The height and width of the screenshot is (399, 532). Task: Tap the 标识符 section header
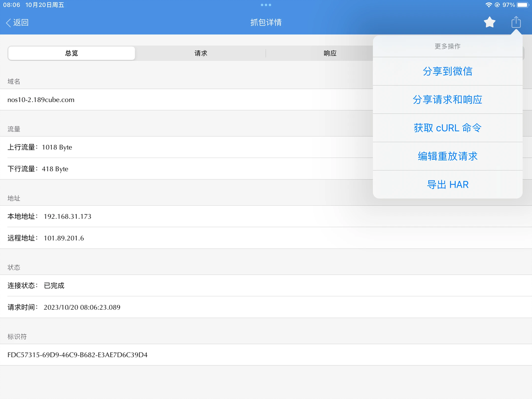pos(17,337)
